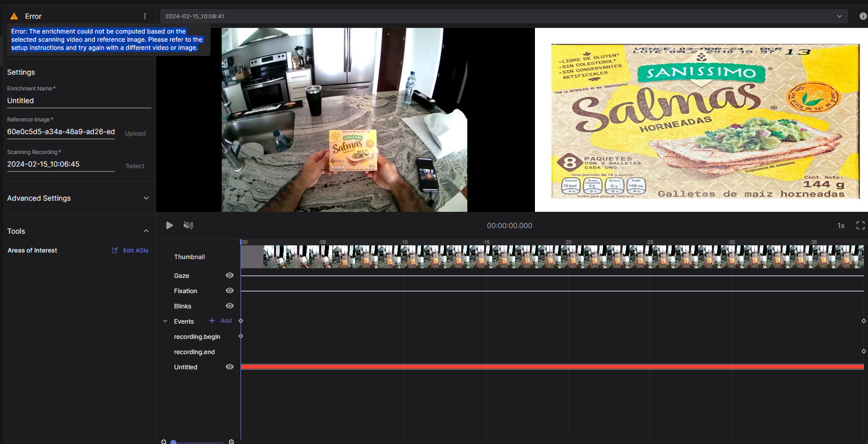Screen dimensions: 868x444
Task: Open the error panel three-dot menu
Action: tap(145, 16)
